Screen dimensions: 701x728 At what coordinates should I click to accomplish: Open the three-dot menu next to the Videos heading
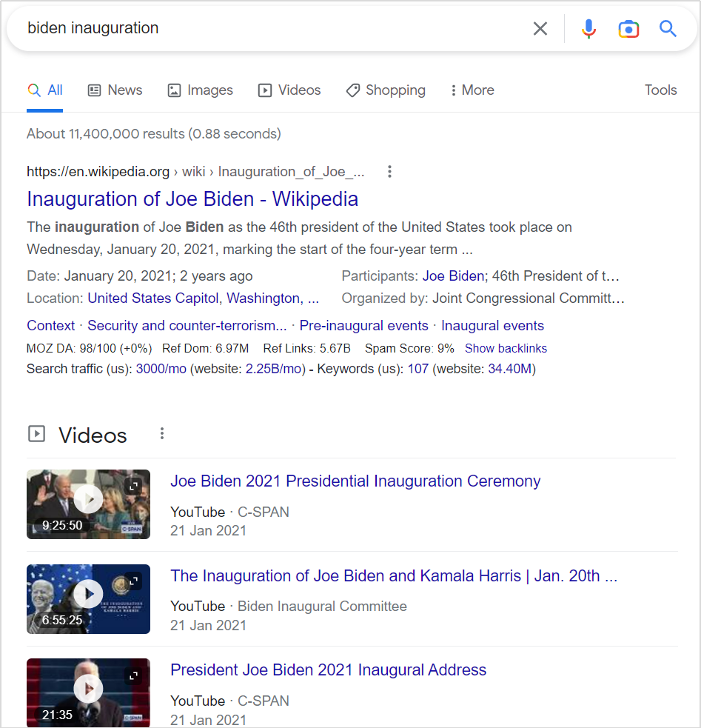[162, 434]
